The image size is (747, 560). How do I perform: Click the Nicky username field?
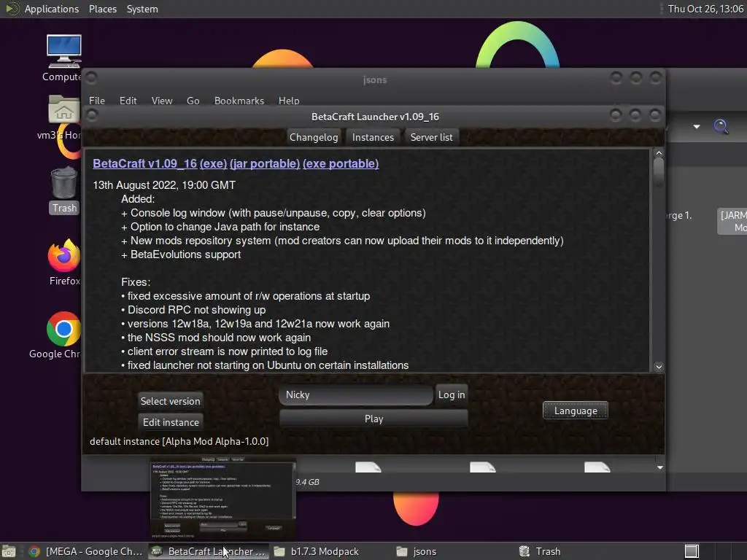pos(356,394)
